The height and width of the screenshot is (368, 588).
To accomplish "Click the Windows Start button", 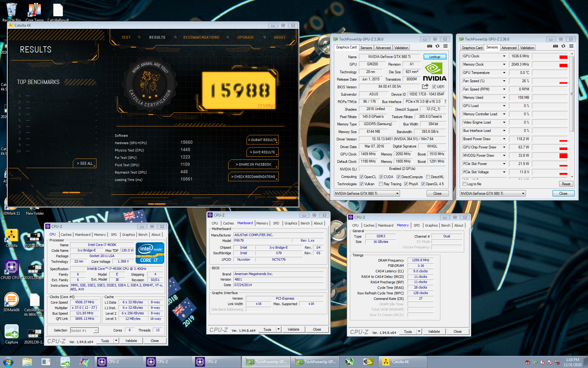I will [8, 362].
